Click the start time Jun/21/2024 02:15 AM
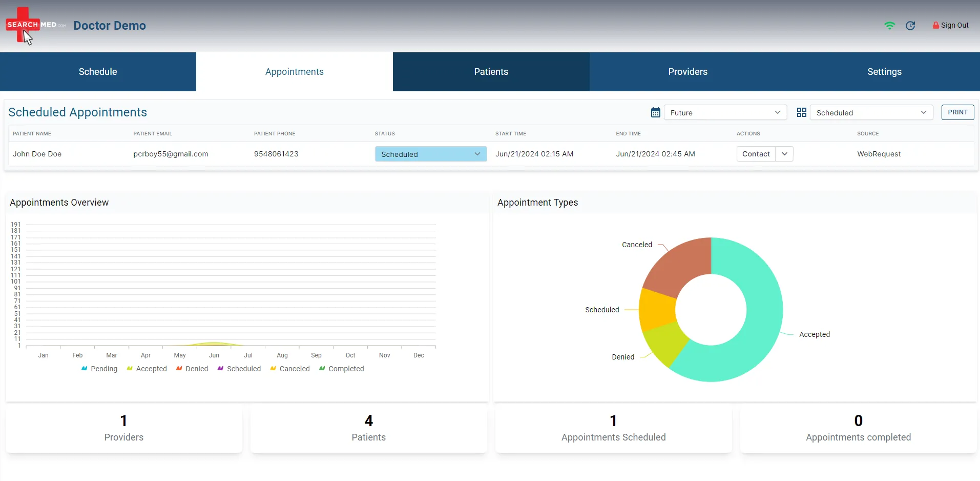The height and width of the screenshot is (481, 980). point(534,154)
